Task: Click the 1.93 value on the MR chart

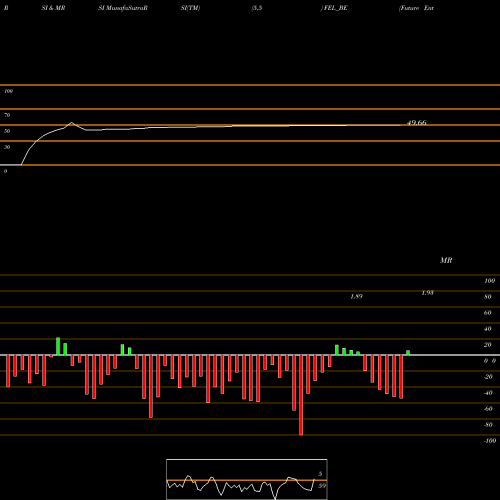Action: tap(427, 293)
